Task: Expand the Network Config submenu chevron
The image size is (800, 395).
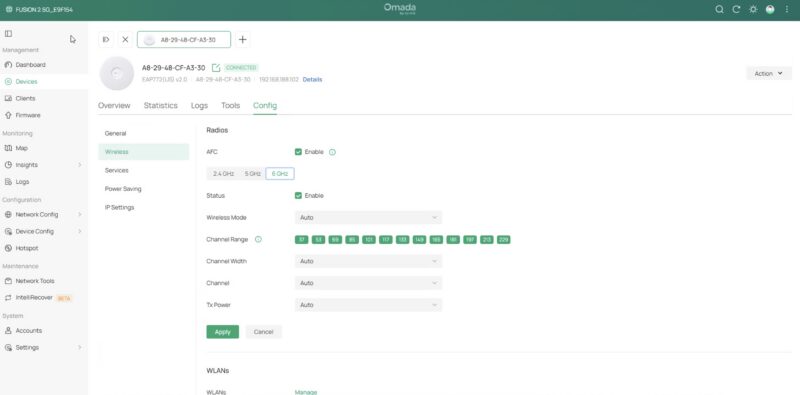Action: 80,214
